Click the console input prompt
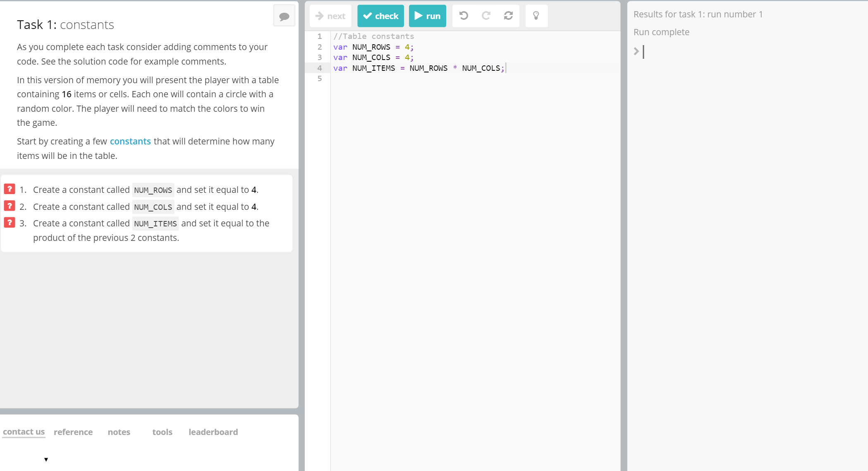Image resolution: width=868 pixels, height=471 pixels. (x=703, y=52)
